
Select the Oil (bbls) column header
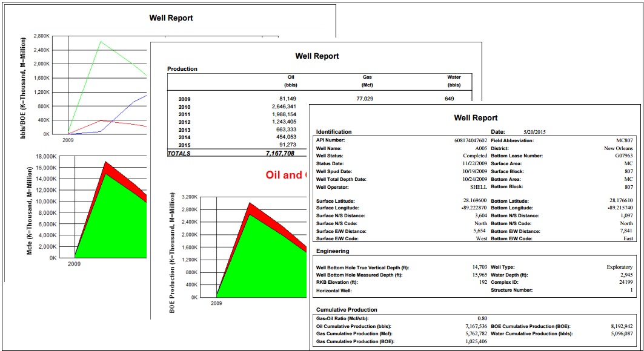(x=290, y=81)
